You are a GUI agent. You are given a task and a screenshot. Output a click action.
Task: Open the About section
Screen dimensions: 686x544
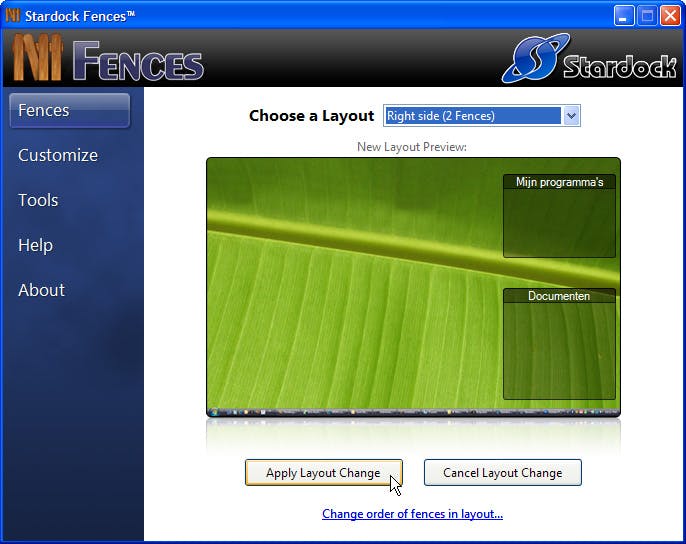[42, 290]
